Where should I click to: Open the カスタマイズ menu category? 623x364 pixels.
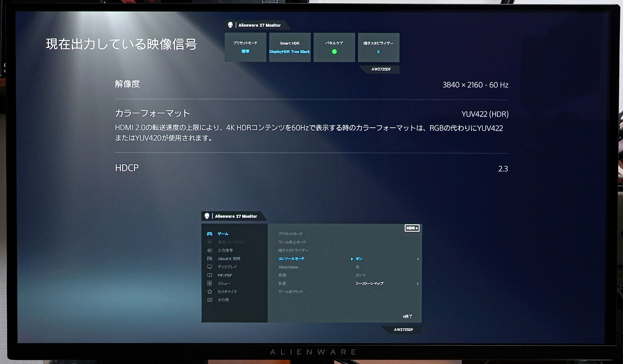tap(227, 291)
